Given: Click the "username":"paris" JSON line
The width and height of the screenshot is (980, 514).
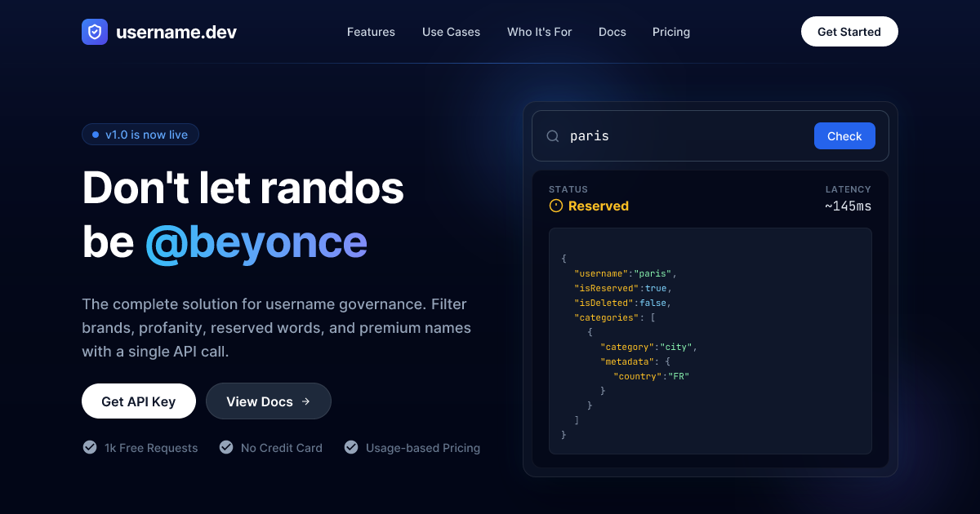Looking at the screenshot, I should tap(626, 273).
